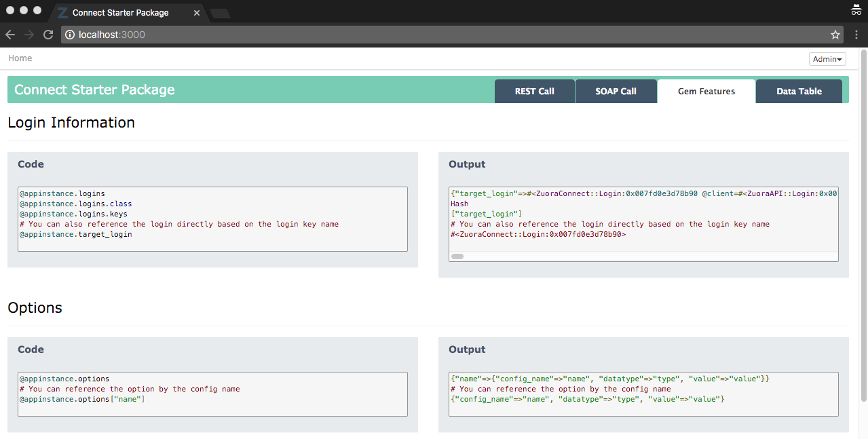Click the page vertical scrollbar
Viewport: 868px width, 439px height.
click(x=863, y=224)
